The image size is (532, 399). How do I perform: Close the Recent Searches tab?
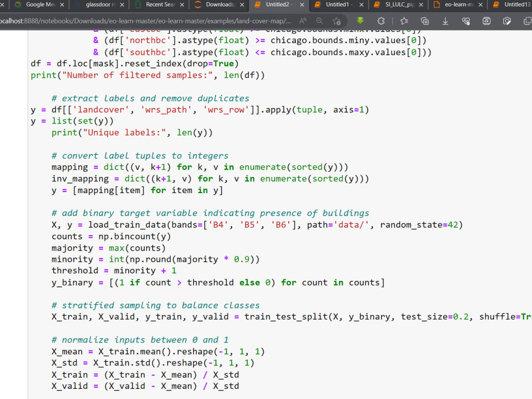[182, 5]
